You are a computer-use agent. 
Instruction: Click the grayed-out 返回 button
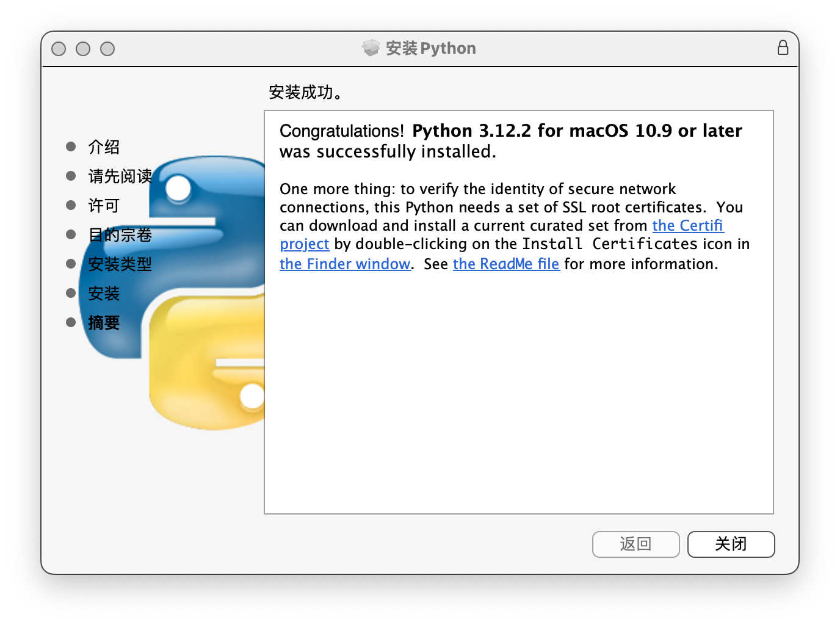click(x=635, y=544)
